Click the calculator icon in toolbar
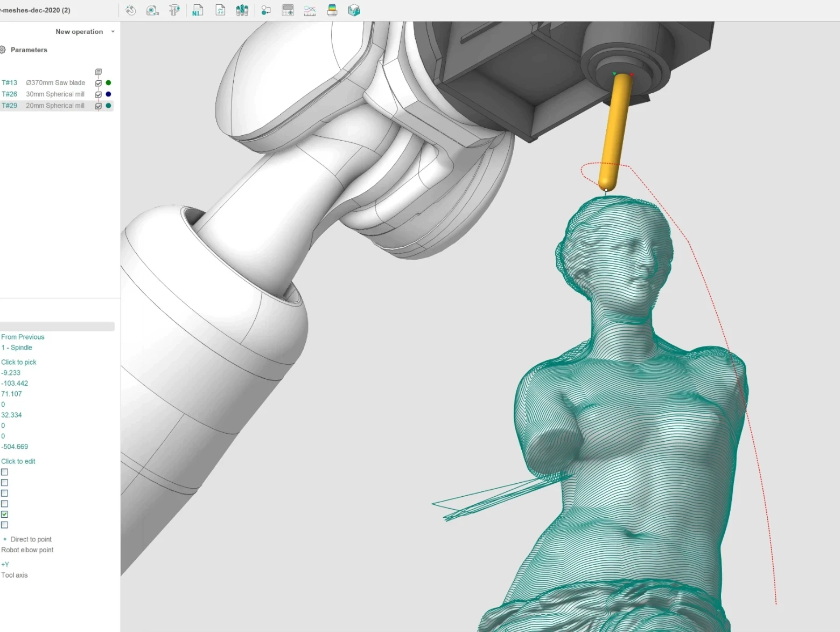This screenshot has width=840, height=632. [288, 10]
